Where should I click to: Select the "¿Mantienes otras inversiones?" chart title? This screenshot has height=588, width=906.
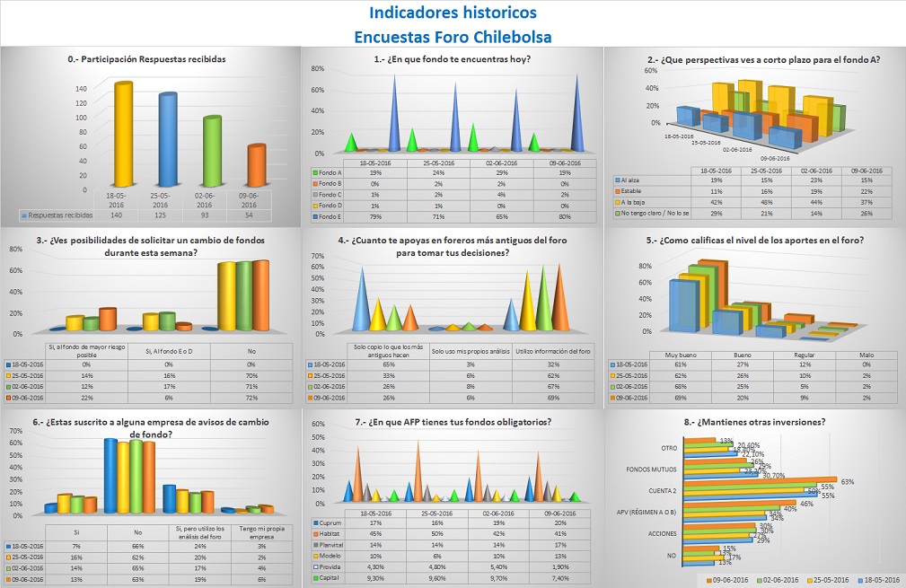(x=754, y=422)
